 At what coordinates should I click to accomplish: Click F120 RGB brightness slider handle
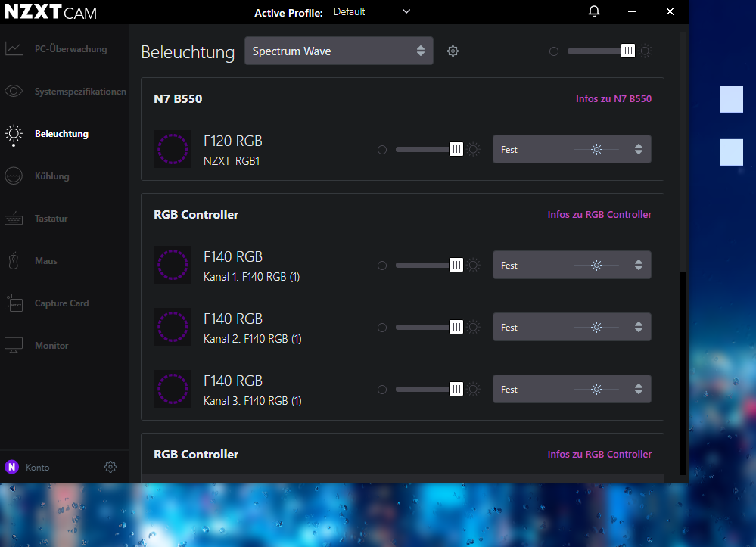coord(456,149)
